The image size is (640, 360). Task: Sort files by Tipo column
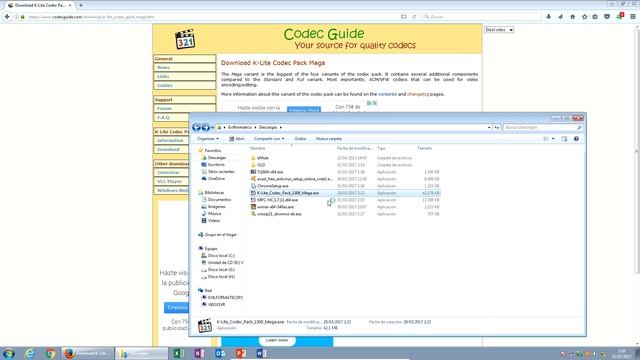click(381, 148)
